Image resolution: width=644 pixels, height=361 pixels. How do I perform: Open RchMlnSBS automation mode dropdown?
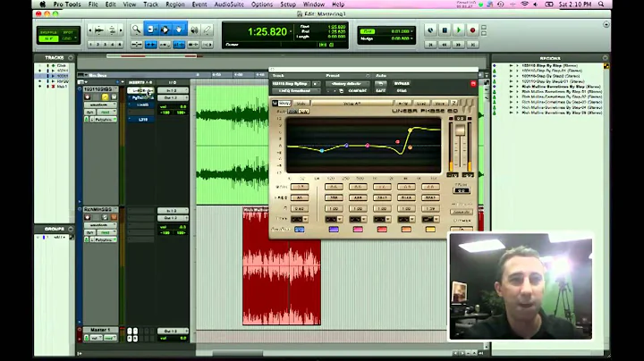(x=107, y=232)
